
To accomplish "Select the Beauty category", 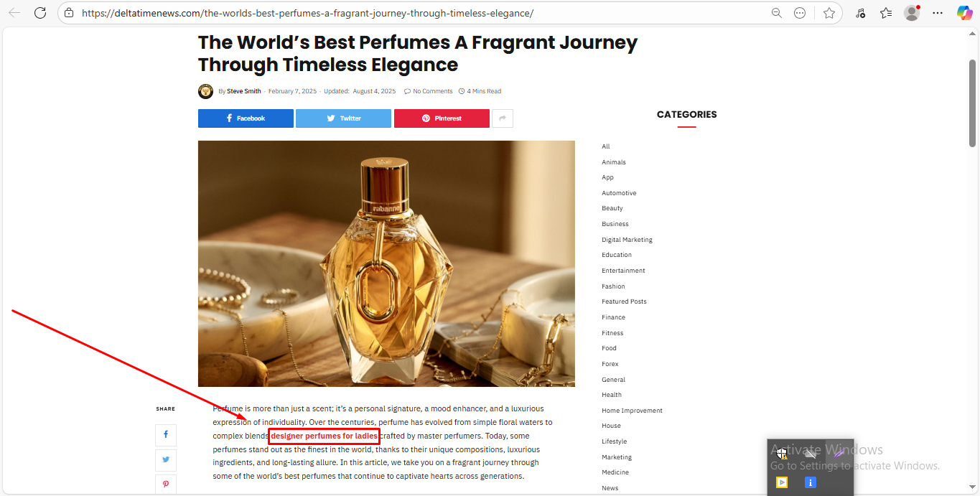I will coord(612,208).
